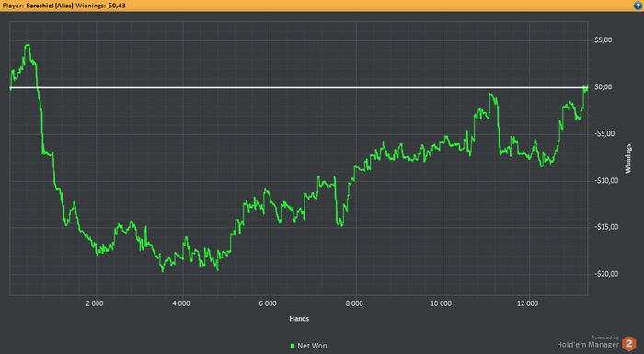
Task: Click the blue help icon in header
Action: pos(638,6)
